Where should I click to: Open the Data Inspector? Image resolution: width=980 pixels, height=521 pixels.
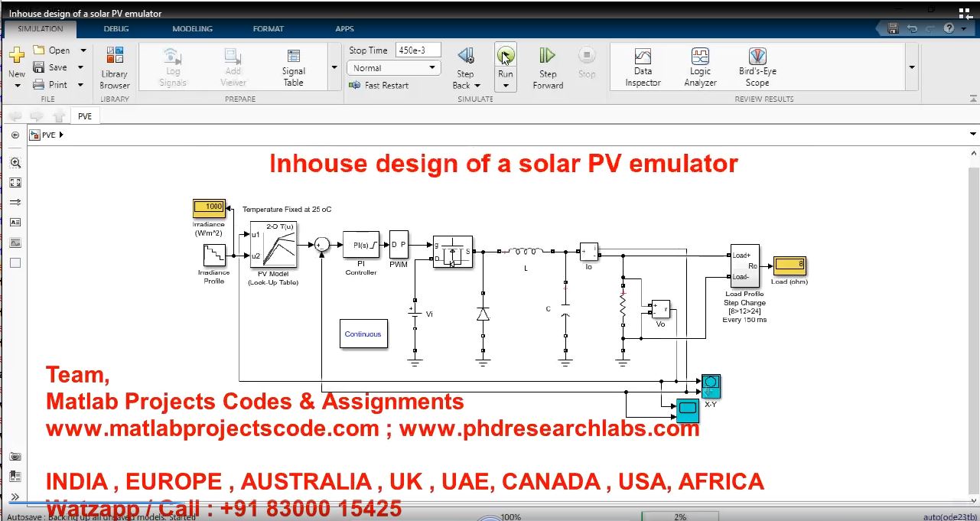click(643, 67)
